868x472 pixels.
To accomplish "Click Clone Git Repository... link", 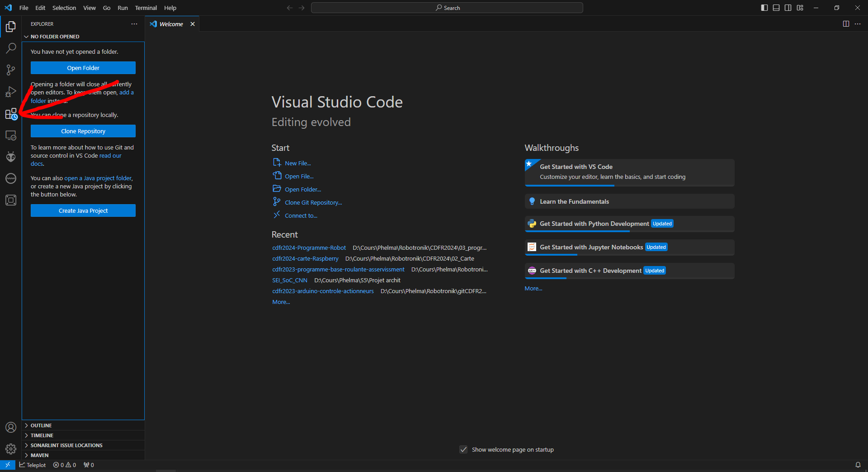I will [x=307, y=202].
